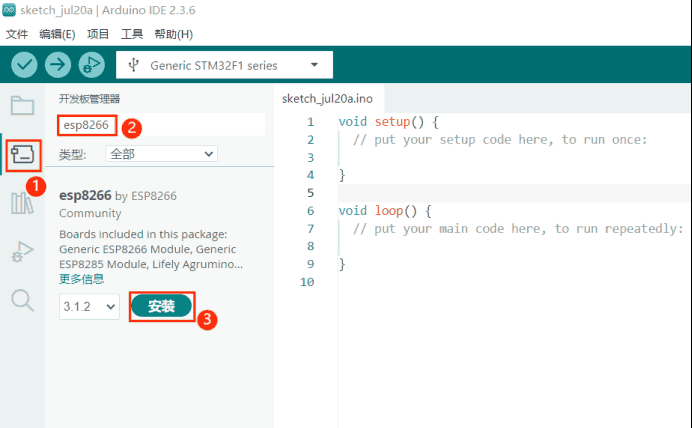
Task: Expand the Generic STM32F1 series board selector
Action: coord(224,66)
